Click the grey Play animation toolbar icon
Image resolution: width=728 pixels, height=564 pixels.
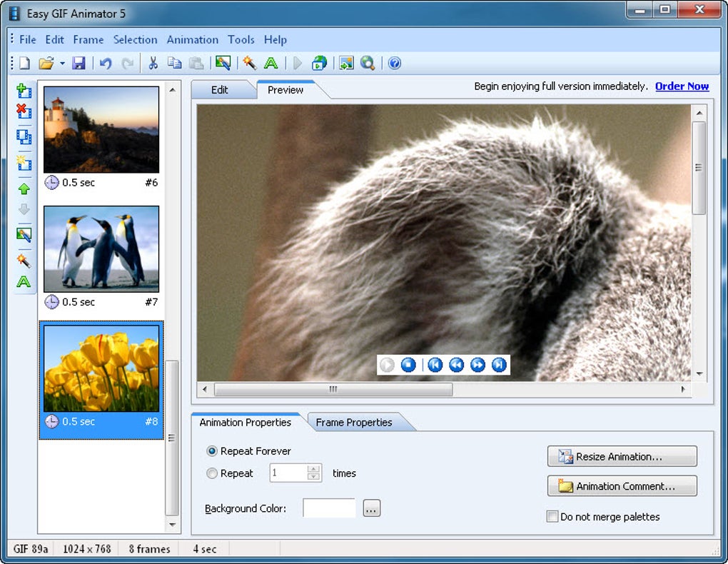[298, 64]
